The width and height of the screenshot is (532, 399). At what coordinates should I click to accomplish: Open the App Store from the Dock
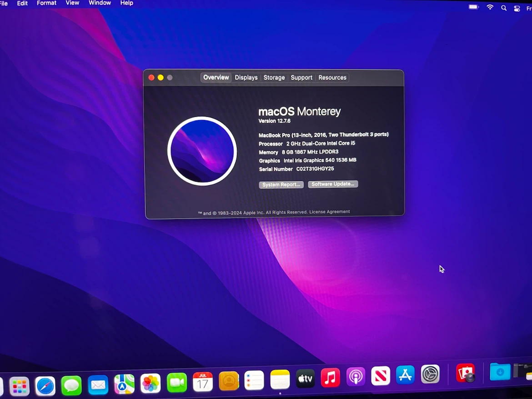406,374
